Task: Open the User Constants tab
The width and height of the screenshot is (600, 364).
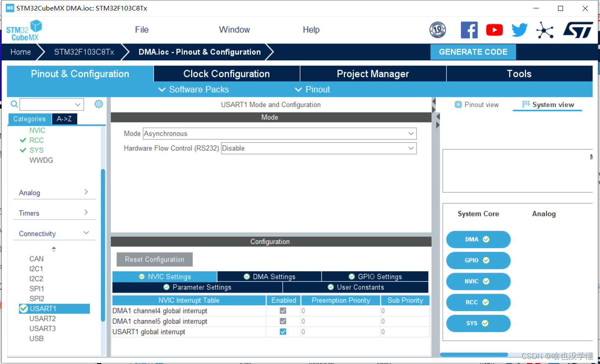Action: tap(356, 287)
